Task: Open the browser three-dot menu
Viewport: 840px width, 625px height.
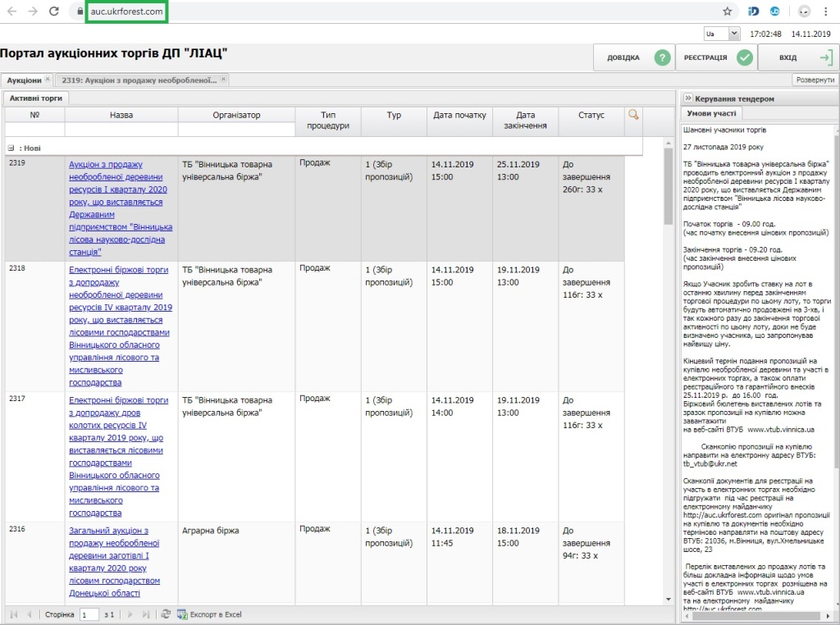Action: [824, 11]
